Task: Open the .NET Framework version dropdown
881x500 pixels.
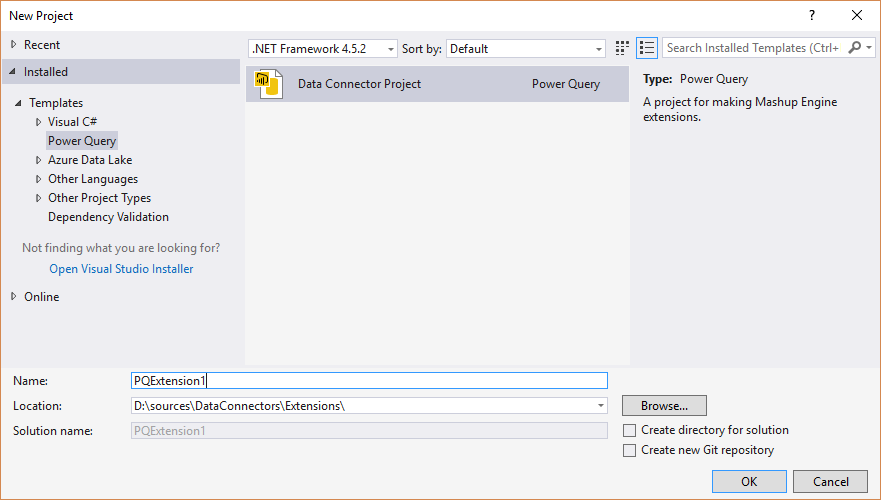Action: (323, 49)
